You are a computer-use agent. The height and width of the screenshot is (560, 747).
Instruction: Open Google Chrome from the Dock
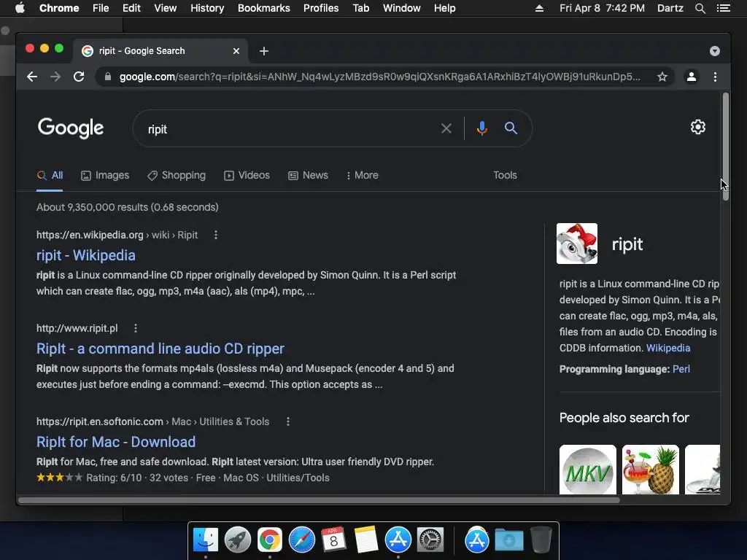coord(270,540)
